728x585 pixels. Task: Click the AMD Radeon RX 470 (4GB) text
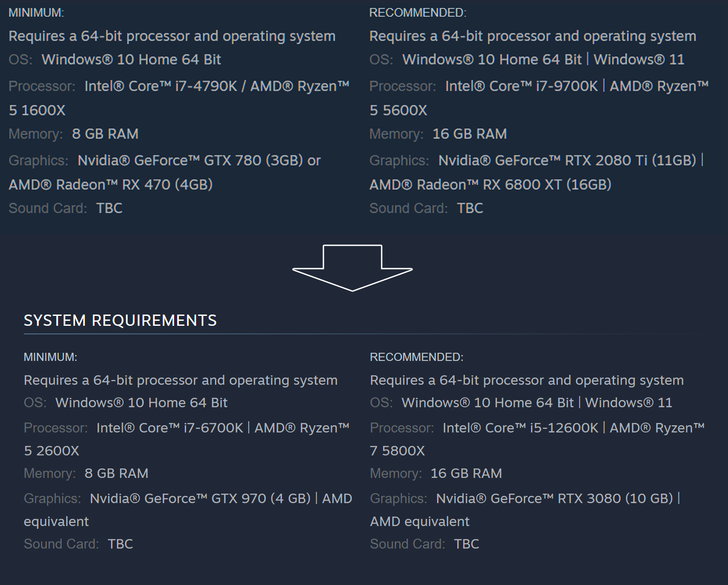pos(111,184)
